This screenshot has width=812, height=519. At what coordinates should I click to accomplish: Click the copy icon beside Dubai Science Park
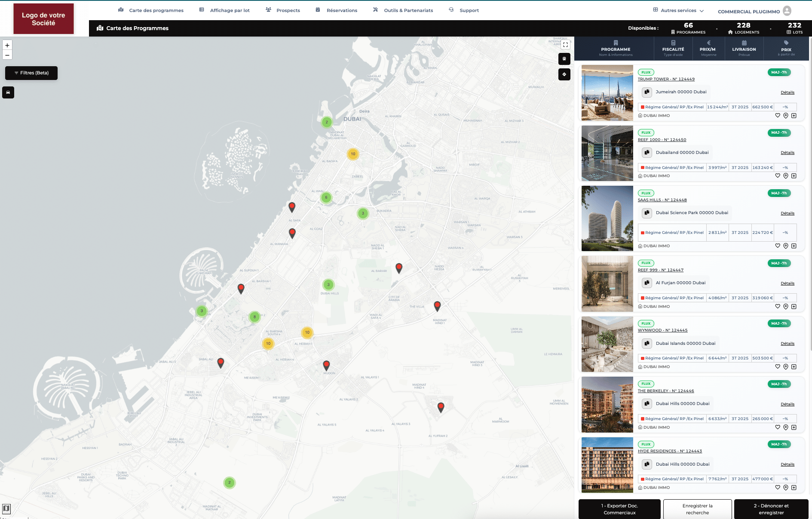(647, 213)
